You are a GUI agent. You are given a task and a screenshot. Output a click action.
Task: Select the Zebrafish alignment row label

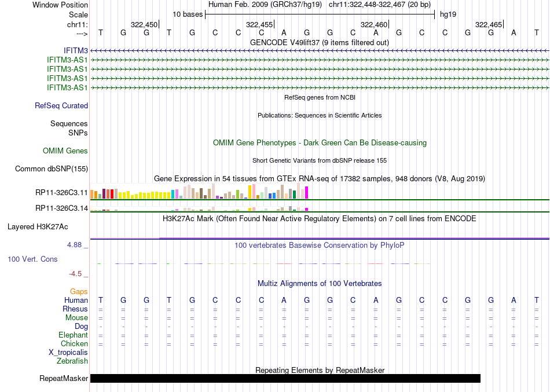coord(72,361)
